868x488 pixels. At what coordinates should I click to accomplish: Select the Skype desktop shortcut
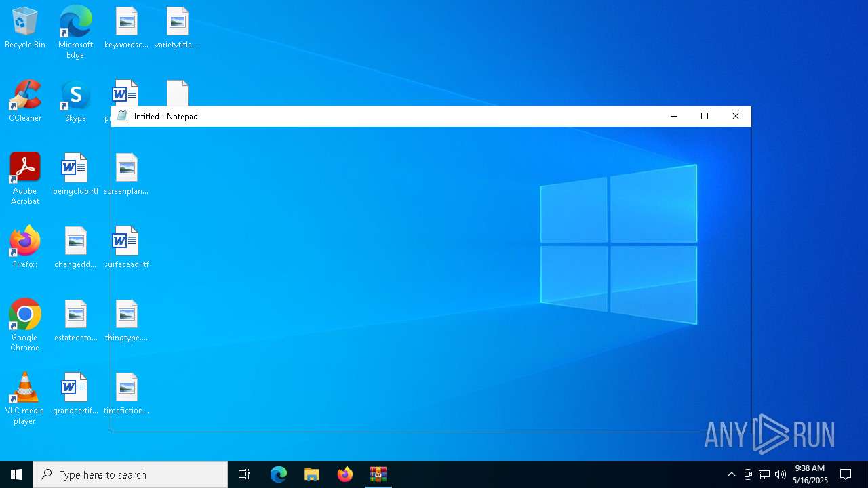(x=75, y=102)
